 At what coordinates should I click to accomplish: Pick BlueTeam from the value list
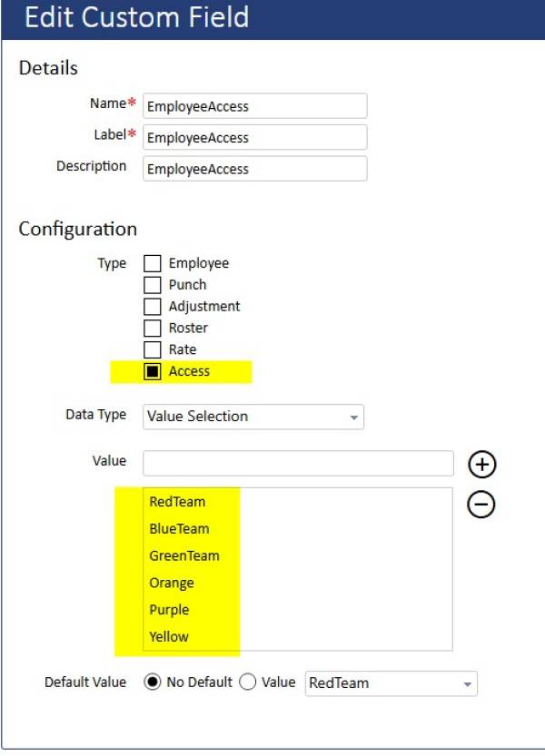(179, 528)
